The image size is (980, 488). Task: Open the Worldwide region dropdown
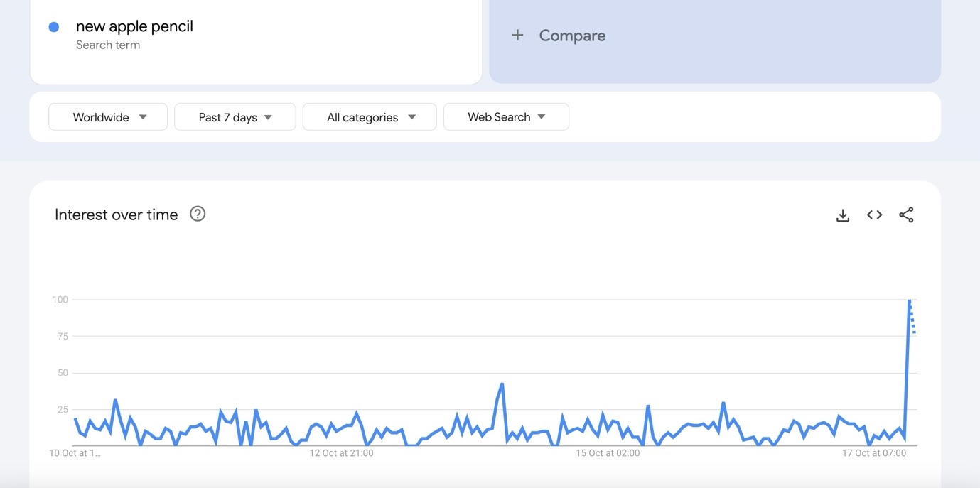coord(108,117)
